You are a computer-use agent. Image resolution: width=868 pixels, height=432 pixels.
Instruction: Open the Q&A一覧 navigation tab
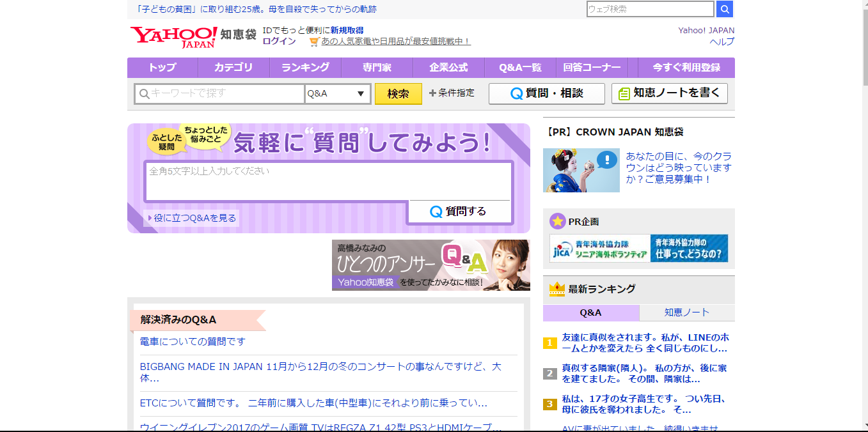coord(520,67)
